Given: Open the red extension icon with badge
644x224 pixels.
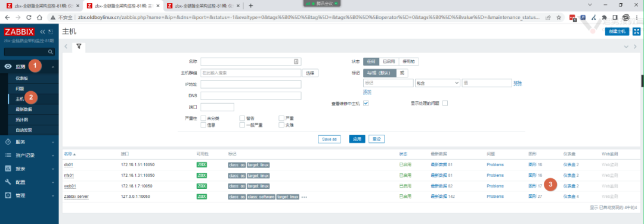Looking at the screenshot, I should coord(573,18).
